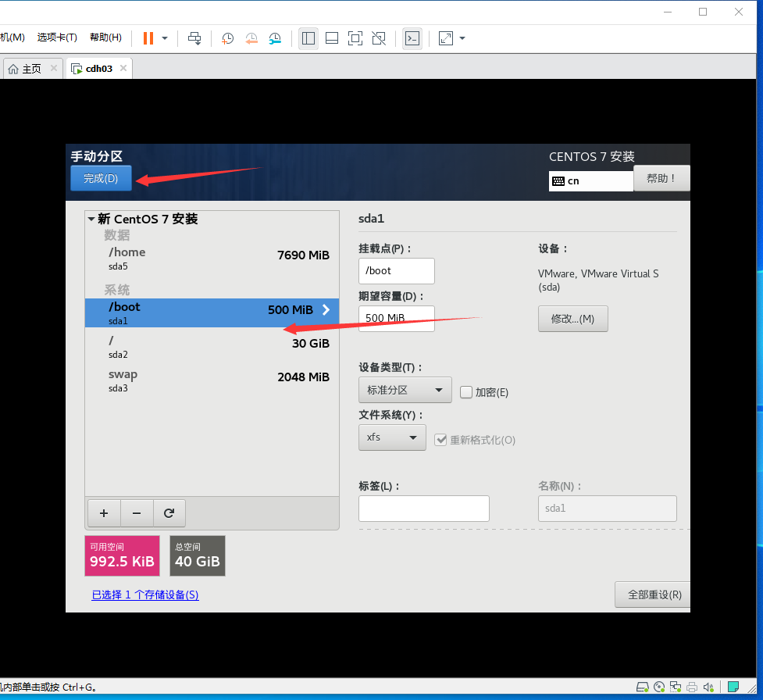Open the 帮助(H) menu
763x700 pixels.
105,37
